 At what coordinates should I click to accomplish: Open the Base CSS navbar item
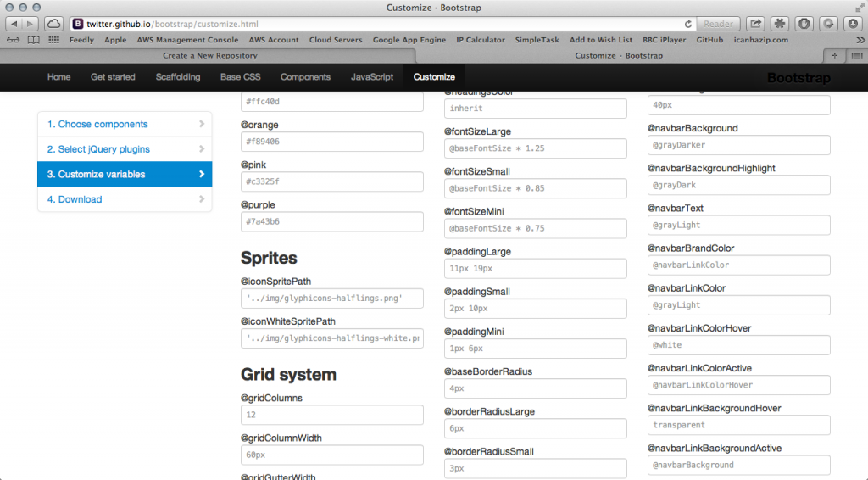coord(240,77)
